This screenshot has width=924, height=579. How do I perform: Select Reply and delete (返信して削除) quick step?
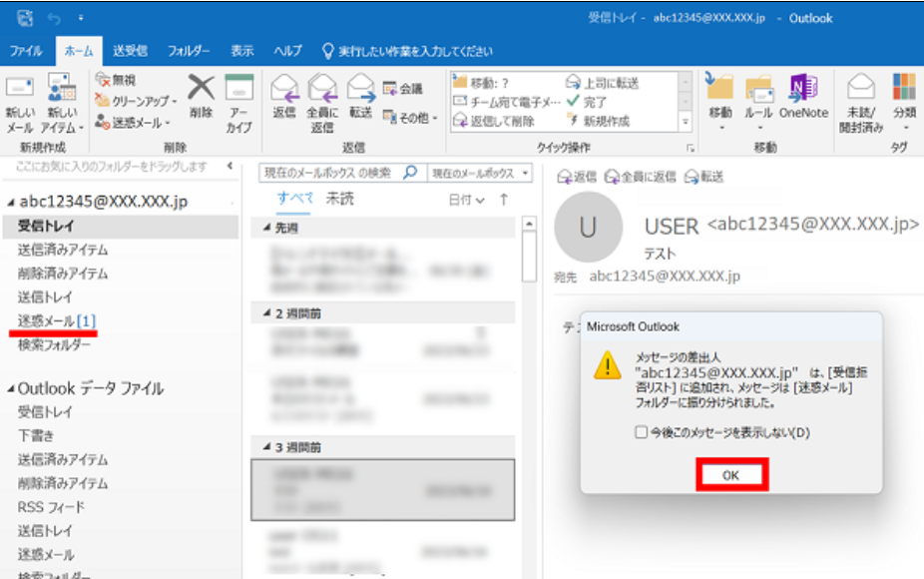[x=494, y=121]
